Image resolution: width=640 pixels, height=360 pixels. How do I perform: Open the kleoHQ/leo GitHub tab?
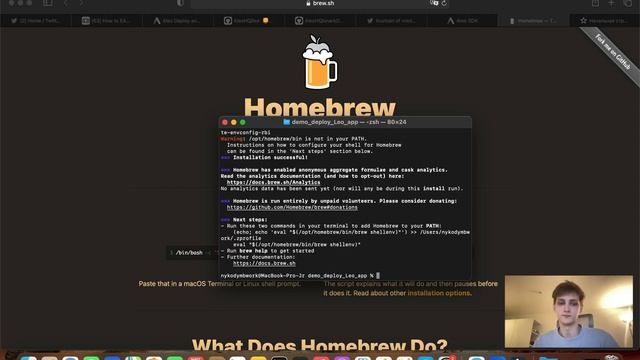249,20
